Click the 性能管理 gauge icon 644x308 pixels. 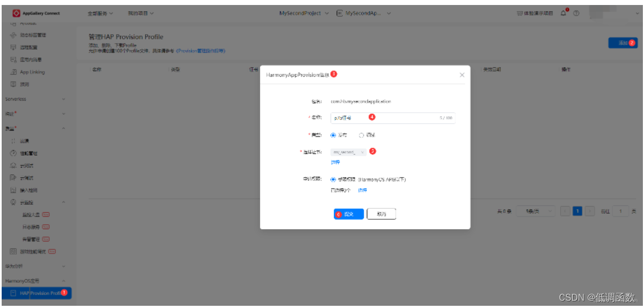(13, 153)
